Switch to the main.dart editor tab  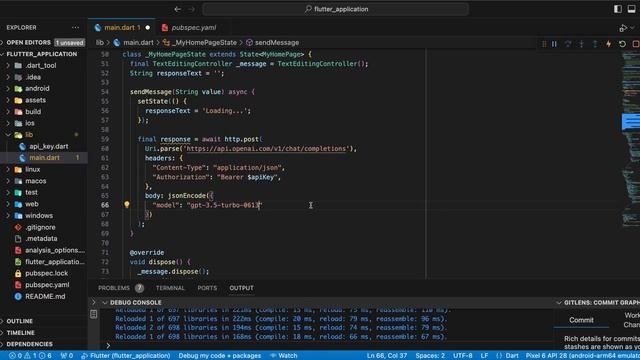122,28
